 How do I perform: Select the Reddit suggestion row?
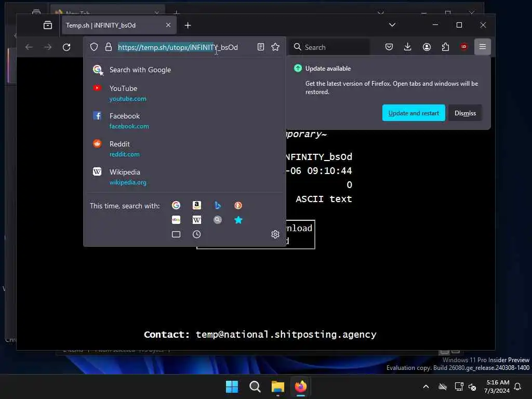[x=184, y=149]
